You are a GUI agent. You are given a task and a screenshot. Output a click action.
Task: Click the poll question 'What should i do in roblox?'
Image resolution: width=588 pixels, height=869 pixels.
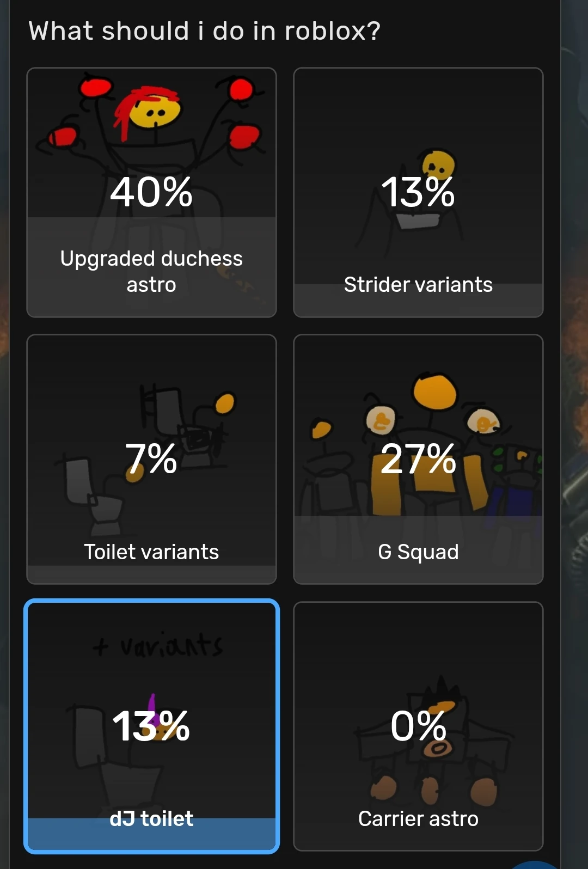tap(205, 31)
